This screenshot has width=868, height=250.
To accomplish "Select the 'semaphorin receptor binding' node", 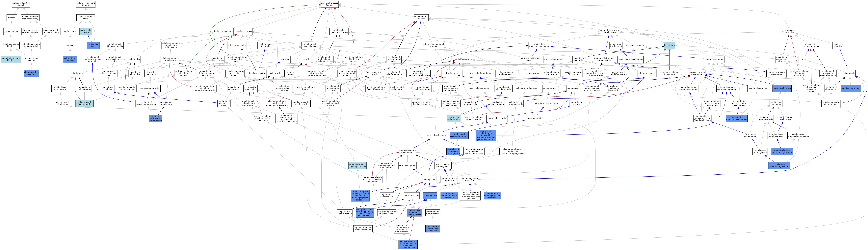I will coord(11,59).
